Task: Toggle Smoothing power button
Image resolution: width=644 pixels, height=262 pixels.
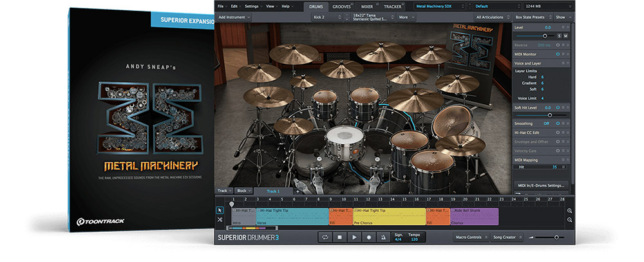Action: pos(558,124)
